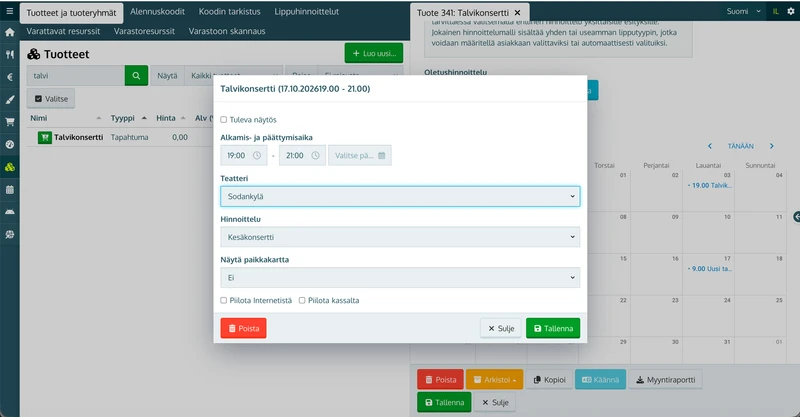The height and width of the screenshot is (417, 800).
Task: Open the Hinnoittelu dropdown showing Kesäkonsertti
Action: [x=400, y=237]
